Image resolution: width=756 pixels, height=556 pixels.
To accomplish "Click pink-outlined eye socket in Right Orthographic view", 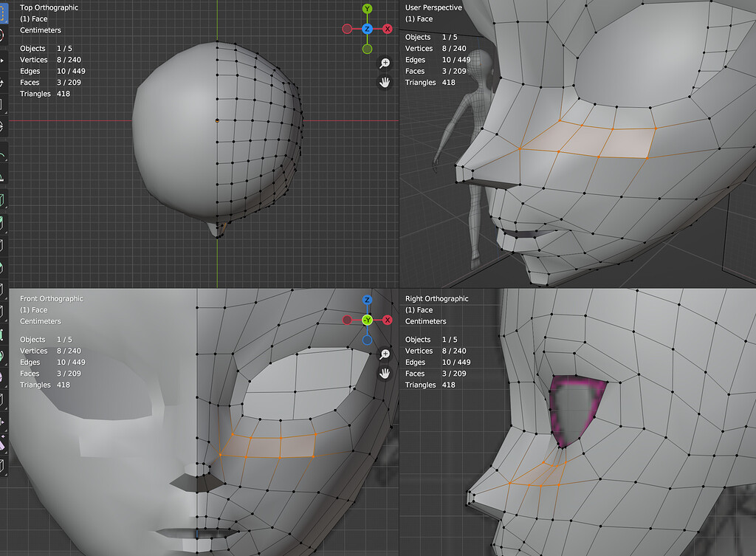I will coord(574,412).
